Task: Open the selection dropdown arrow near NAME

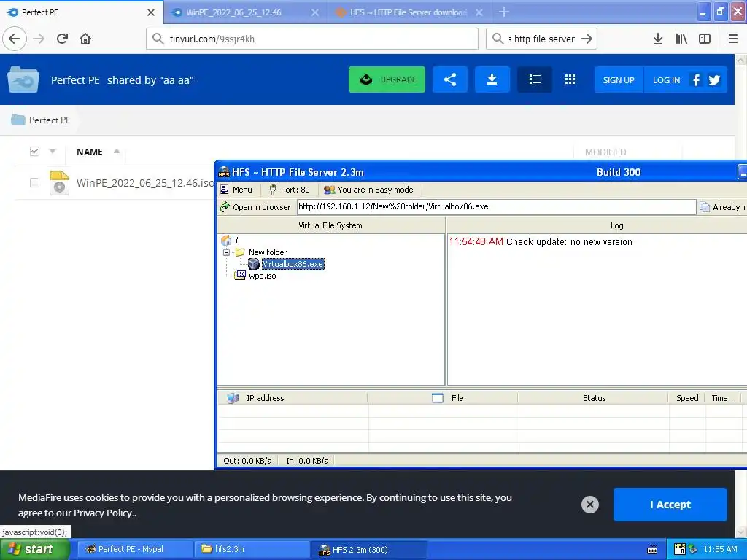Action: [53, 152]
